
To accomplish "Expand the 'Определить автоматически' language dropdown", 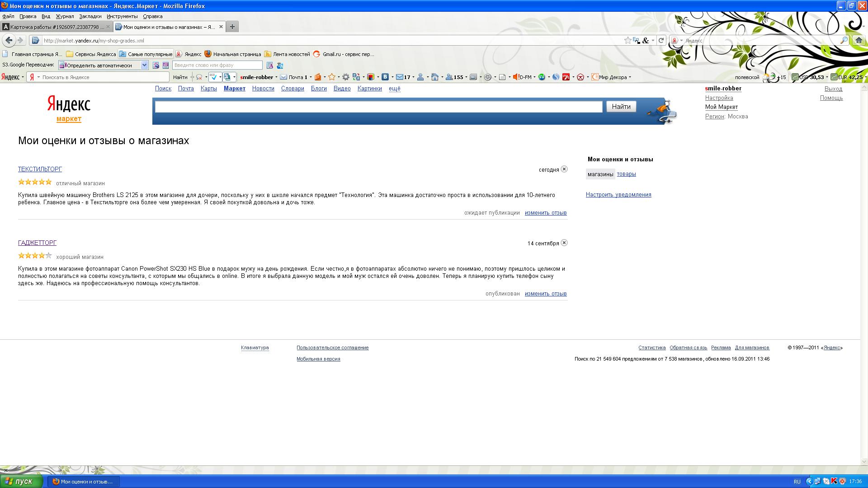I will [x=144, y=66].
